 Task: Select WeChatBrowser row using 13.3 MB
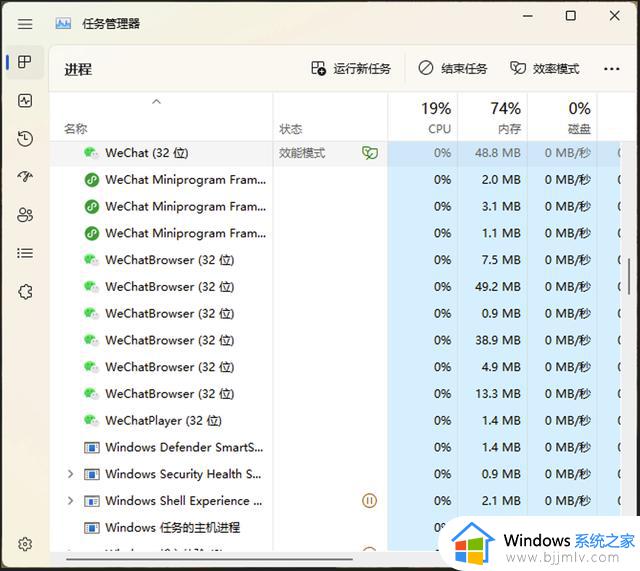pyautogui.click(x=335, y=393)
